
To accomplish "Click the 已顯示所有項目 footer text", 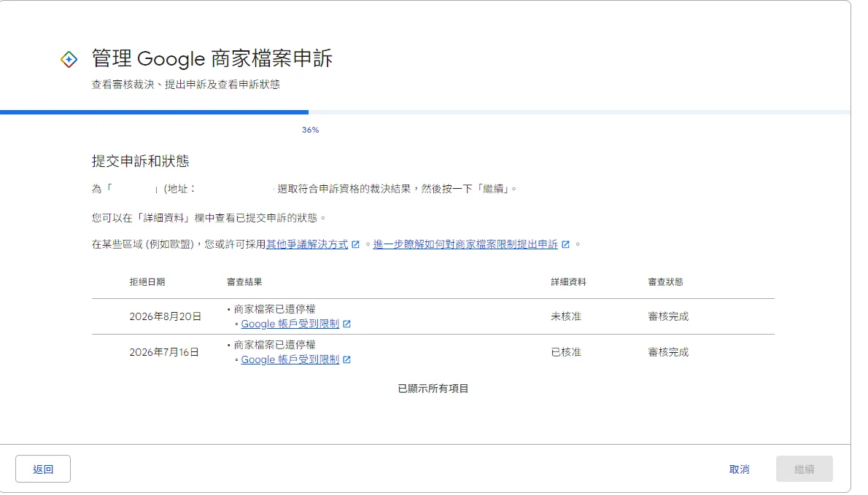I will 433,389.
